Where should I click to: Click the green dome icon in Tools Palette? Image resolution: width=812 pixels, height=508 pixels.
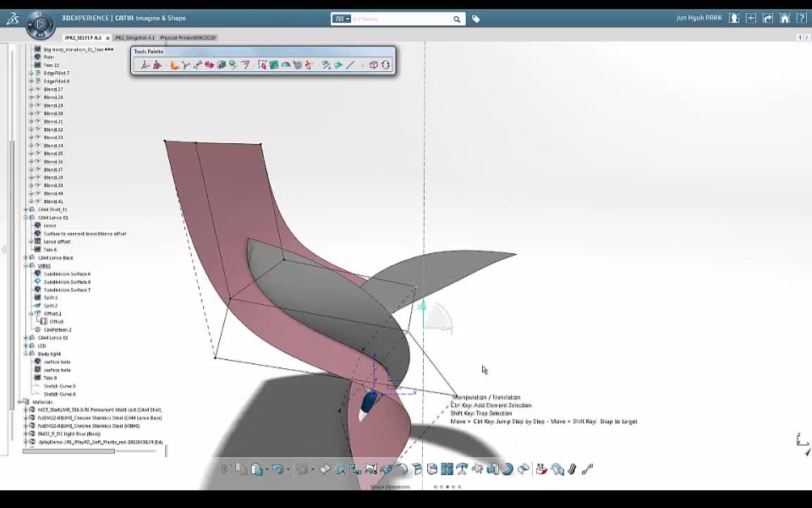285,65
